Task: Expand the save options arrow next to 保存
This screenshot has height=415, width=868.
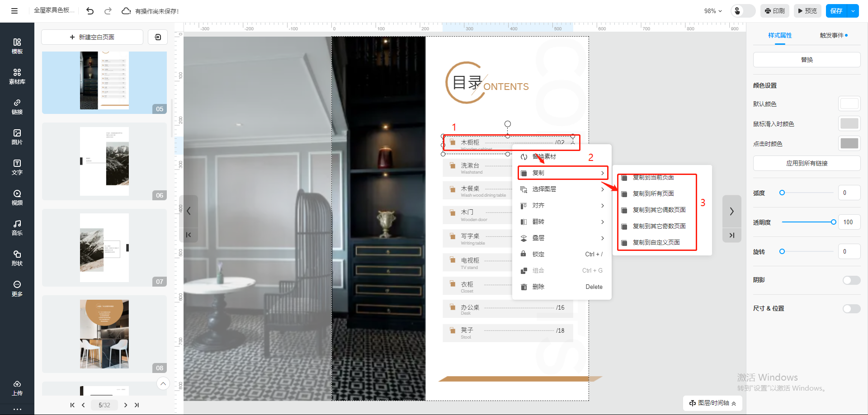Action: [x=853, y=11]
